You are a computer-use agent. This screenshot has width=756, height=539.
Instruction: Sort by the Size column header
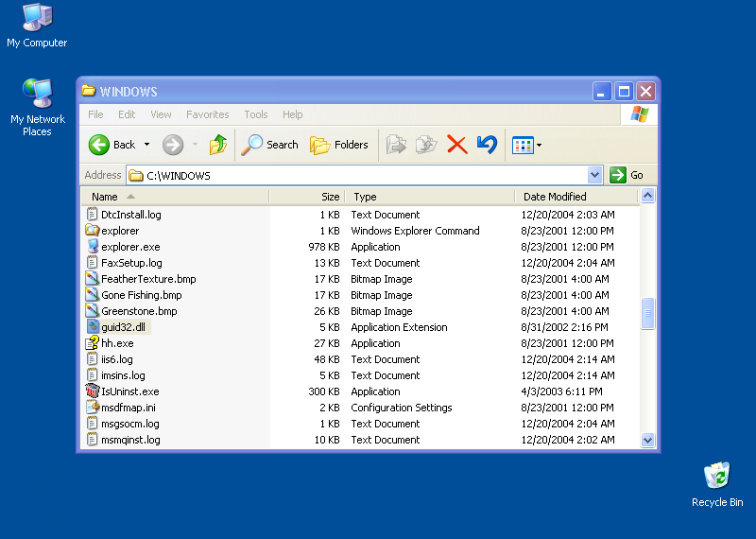click(307, 197)
